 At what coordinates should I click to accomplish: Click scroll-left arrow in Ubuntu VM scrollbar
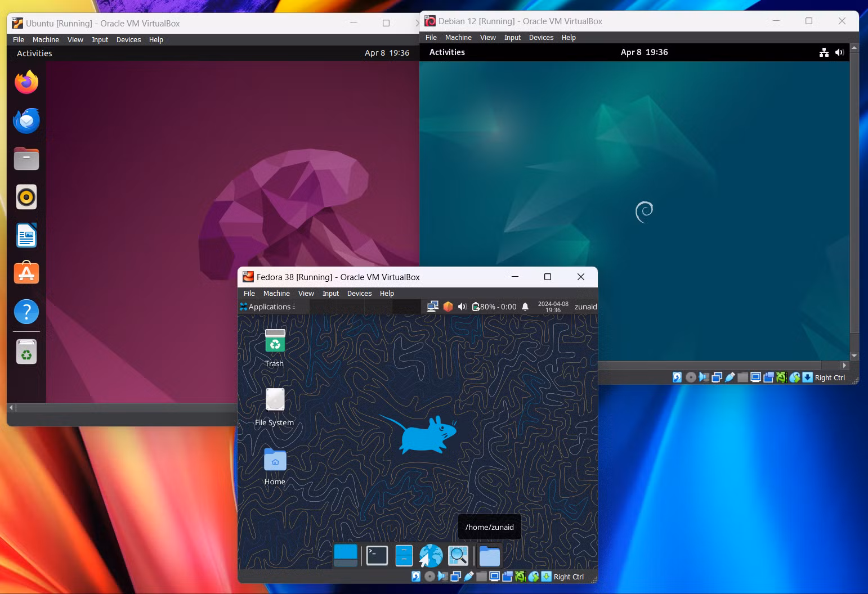pos(11,407)
